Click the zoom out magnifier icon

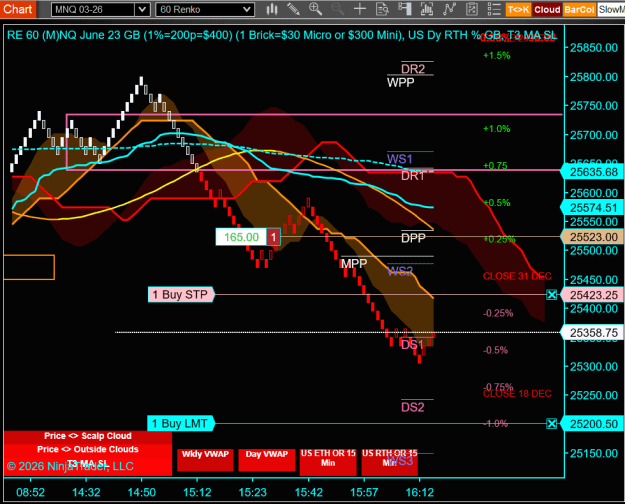[338, 9]
